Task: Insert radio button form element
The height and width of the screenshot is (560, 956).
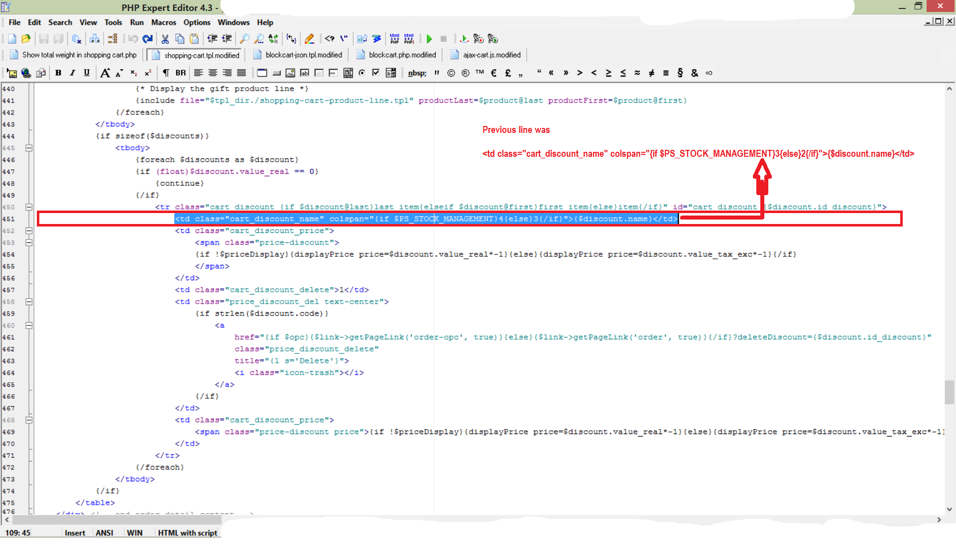Action: pyautogui.click(x=362, y=73)
